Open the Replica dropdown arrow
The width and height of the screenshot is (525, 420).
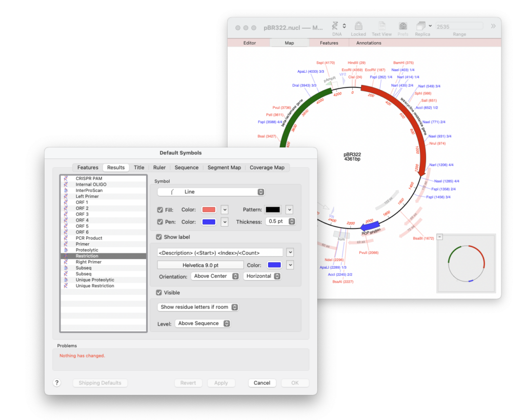point(430,26)
